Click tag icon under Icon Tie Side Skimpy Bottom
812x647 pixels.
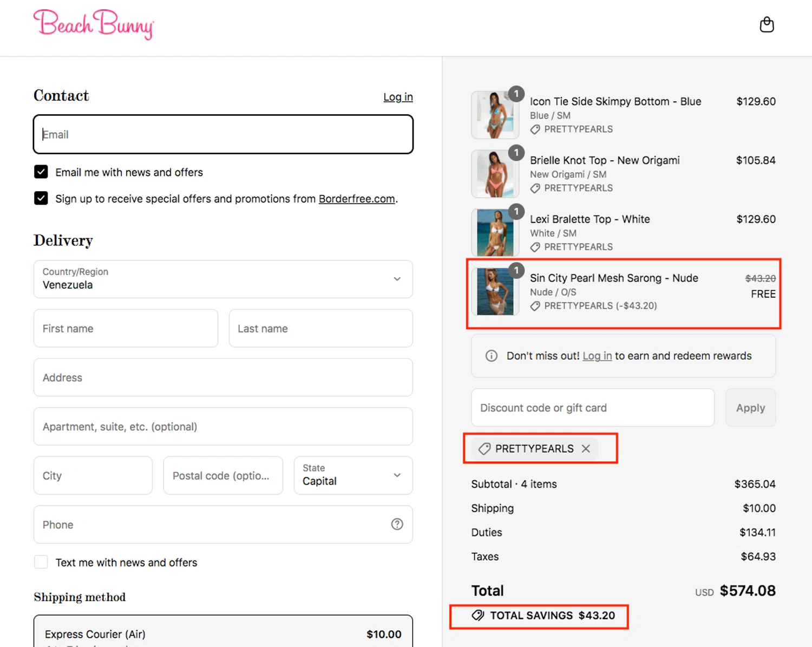(x=535, y=129)
